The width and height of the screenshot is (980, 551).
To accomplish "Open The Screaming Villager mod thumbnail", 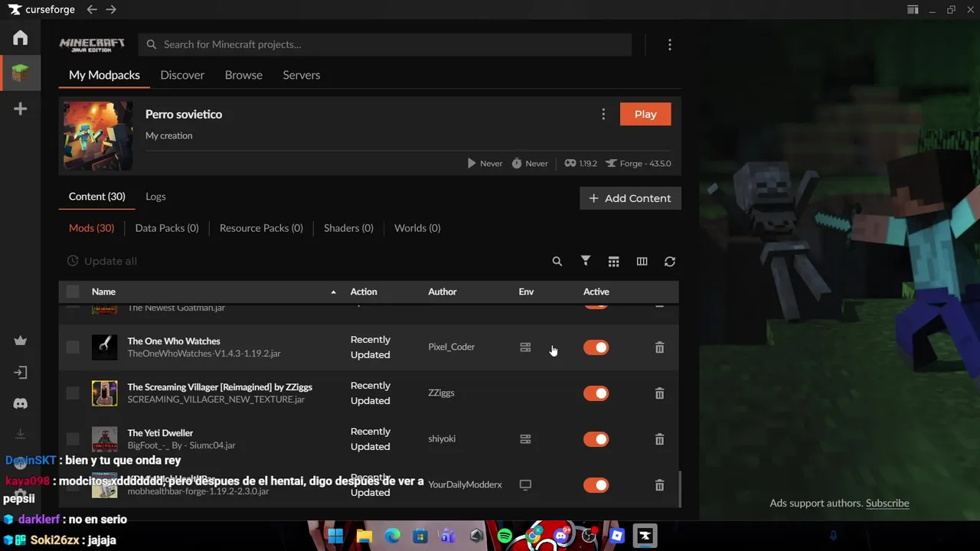I will [105, 393].
